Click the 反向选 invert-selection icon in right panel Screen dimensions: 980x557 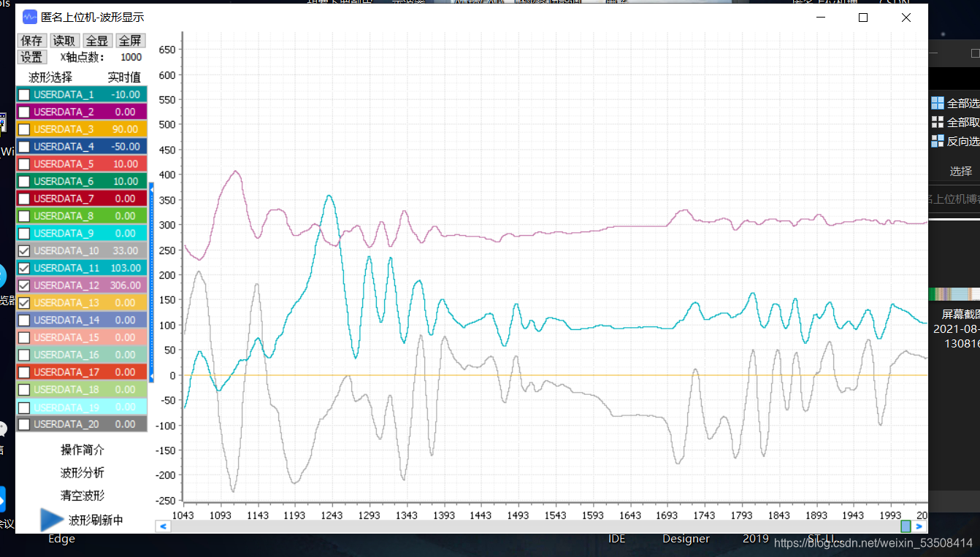click(x=938, y=141)
